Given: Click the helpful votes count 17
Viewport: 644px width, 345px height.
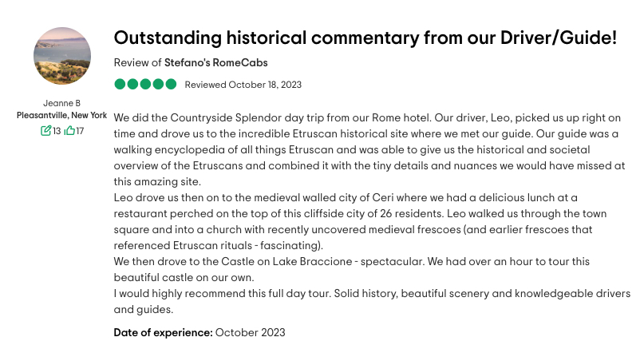Looking at the screenshot, I should (x=80, y=130).
